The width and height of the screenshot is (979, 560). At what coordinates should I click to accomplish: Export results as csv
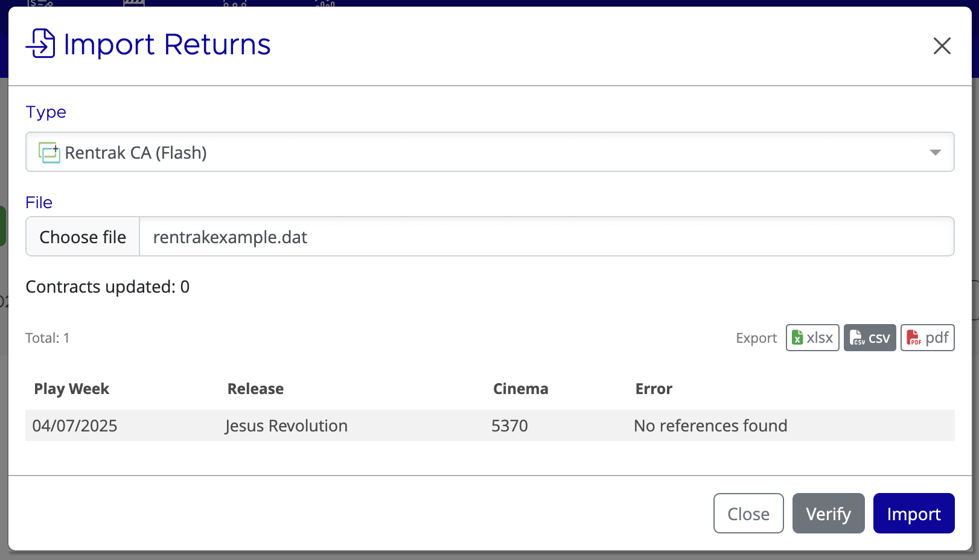click(x=869, y=337)
